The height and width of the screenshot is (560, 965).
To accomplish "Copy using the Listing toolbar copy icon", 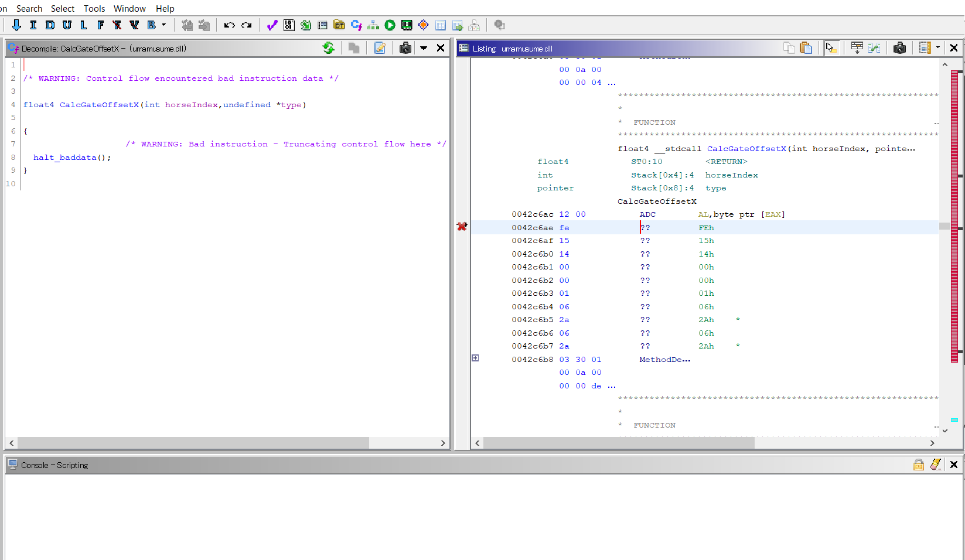I will pyautogui.click(x=788, y=47).
